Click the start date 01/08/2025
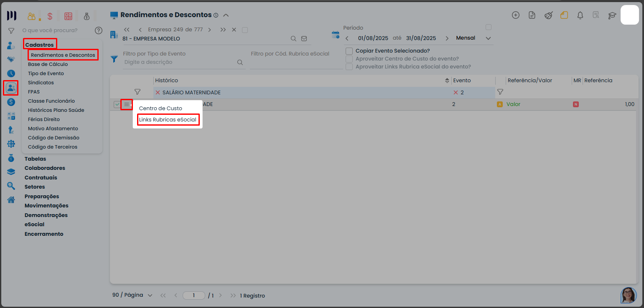Image resolution: width=644 pixels, height=308 pixels. click(x=373, y=38)
